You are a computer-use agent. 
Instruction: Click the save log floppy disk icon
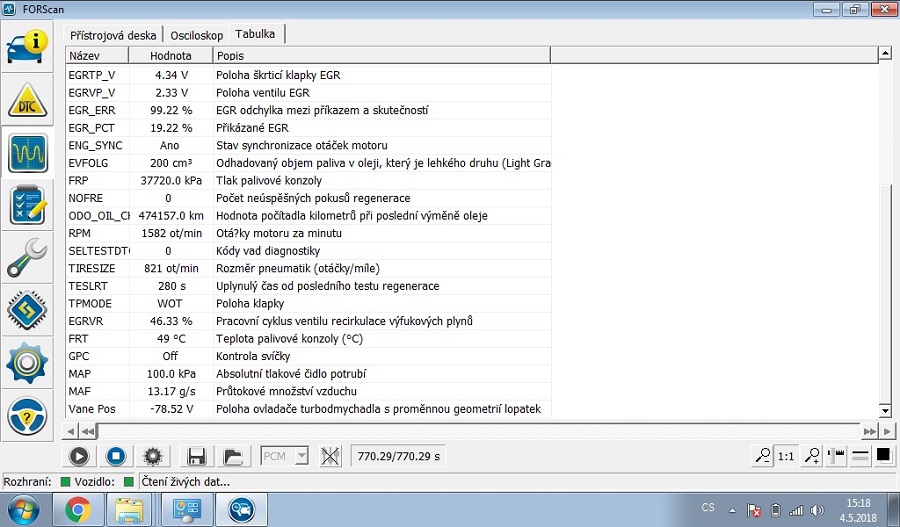pos(197,456)
